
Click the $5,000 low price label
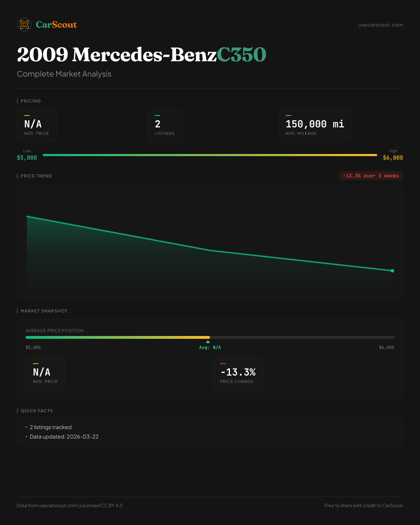pyautogui.click(x=27, y=158)
